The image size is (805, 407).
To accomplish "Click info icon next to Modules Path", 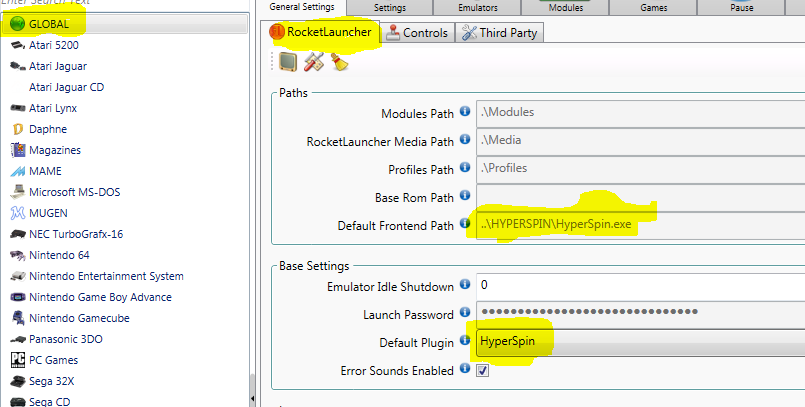I will [464, 114].
